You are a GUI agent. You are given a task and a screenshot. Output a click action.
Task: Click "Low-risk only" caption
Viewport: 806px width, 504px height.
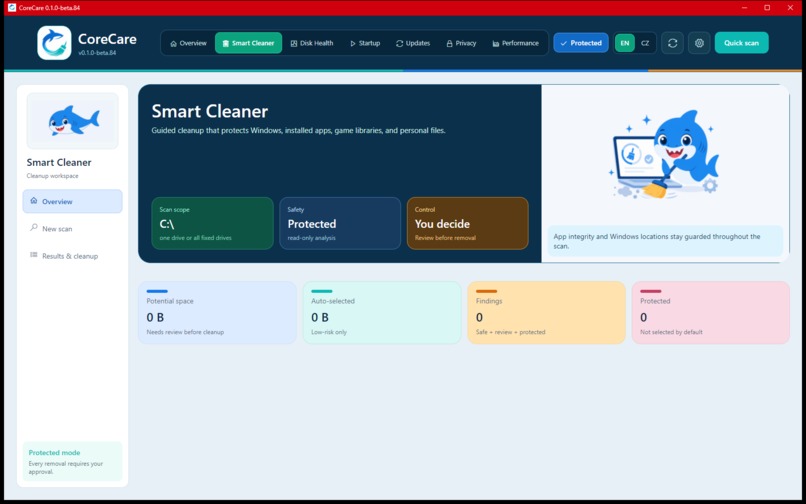coord(329,332)
